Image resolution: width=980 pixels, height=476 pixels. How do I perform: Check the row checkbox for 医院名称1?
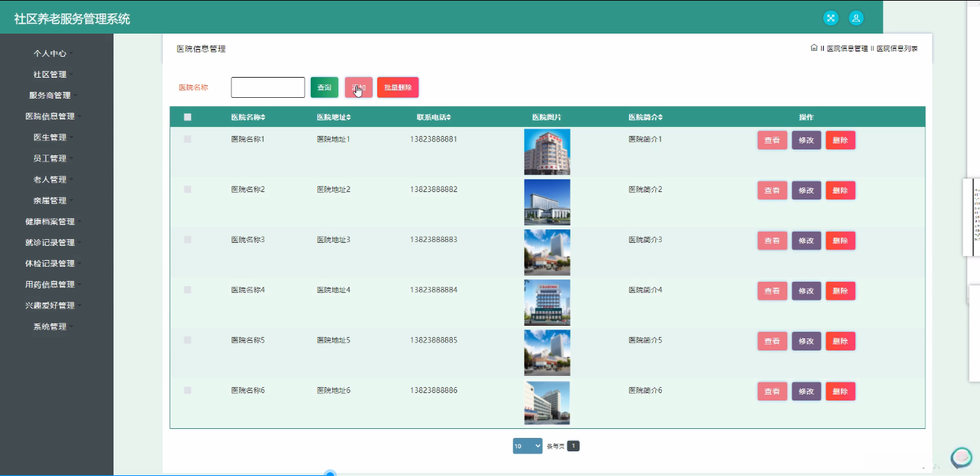(x=187, y=139)
